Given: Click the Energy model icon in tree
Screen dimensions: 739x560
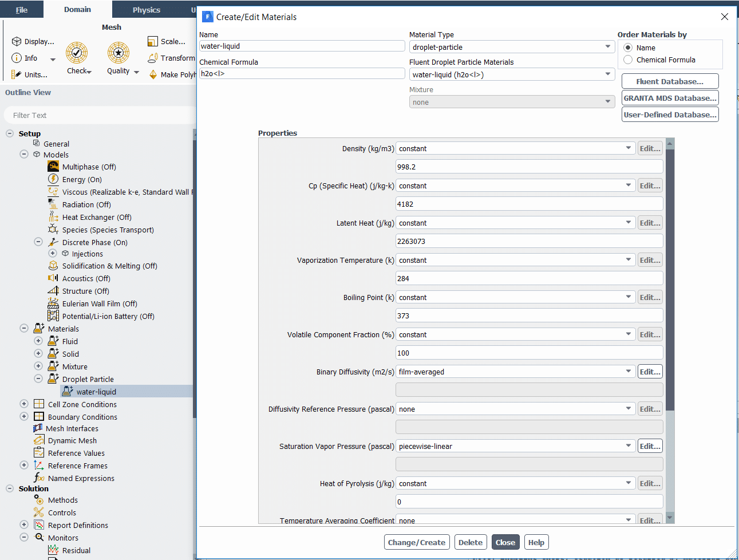Looking at the screenshot, I should coord(53,179).
